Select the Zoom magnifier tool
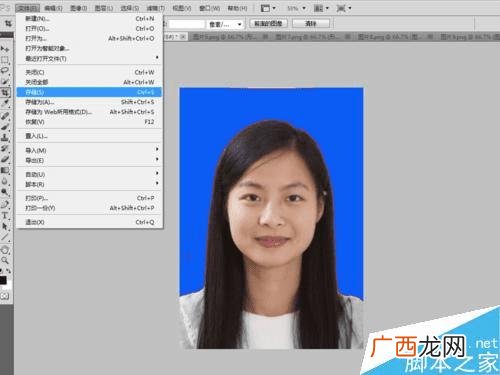Screen dimensions: 500x375 (x=5, y=260)
